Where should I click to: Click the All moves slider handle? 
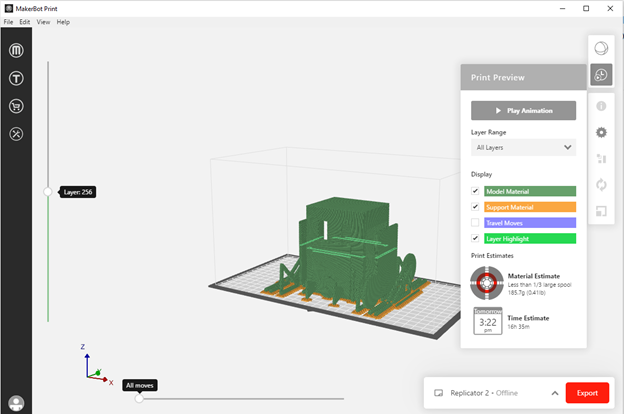click(x=139, y=398)
